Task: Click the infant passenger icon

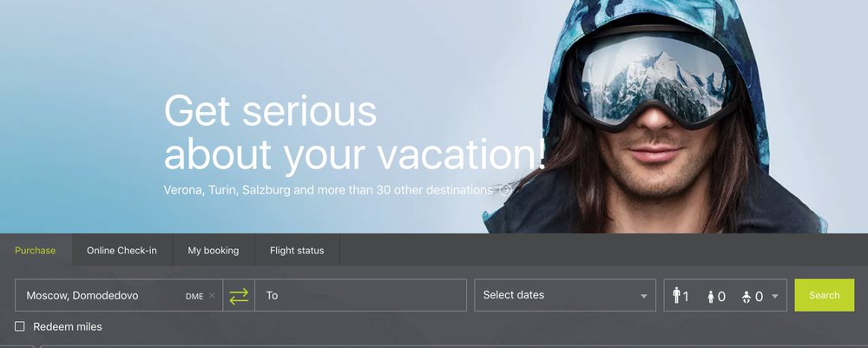Action: (x=746, y=297)
